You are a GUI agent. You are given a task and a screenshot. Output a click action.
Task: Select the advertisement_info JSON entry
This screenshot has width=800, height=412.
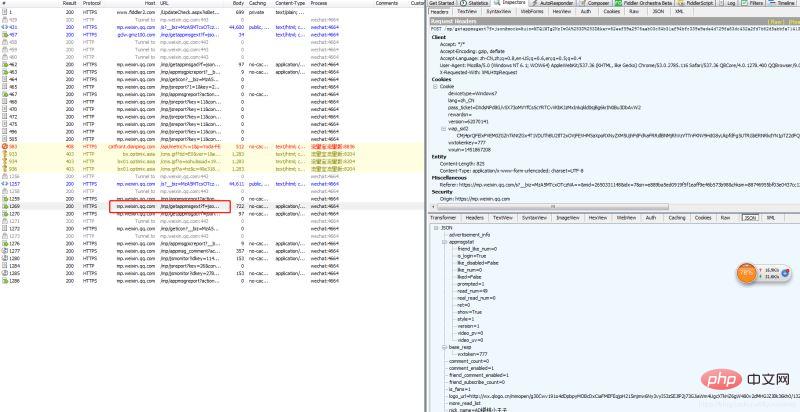pyautogui.click(x=469, y=235)
